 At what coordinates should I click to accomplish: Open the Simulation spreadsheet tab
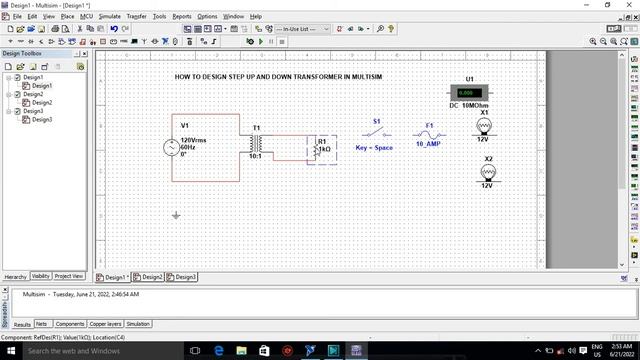[x=138, y=324]
